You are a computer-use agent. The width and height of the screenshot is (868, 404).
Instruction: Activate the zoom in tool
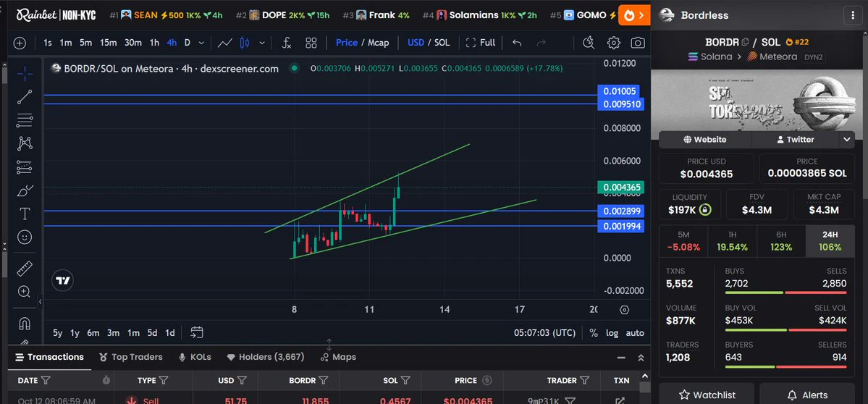[25, 292]
